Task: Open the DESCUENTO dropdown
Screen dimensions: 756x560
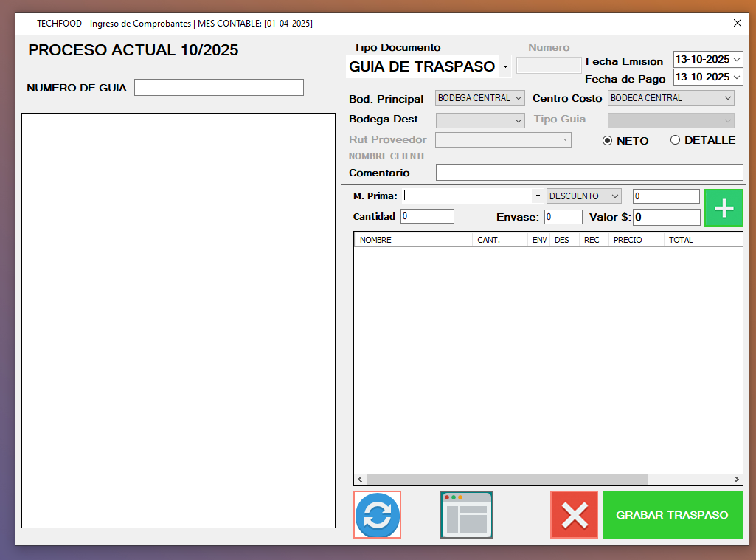Action: pyautogui.click(x=614, y=196)
